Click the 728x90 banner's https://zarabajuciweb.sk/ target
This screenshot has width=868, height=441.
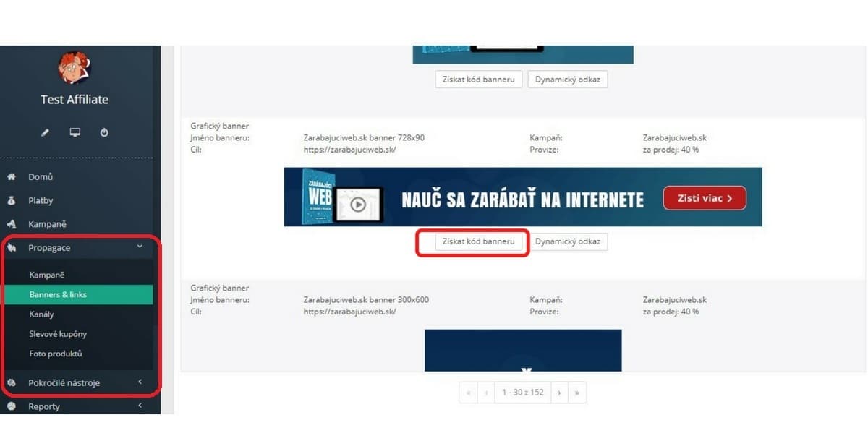(x=350, y=150)
